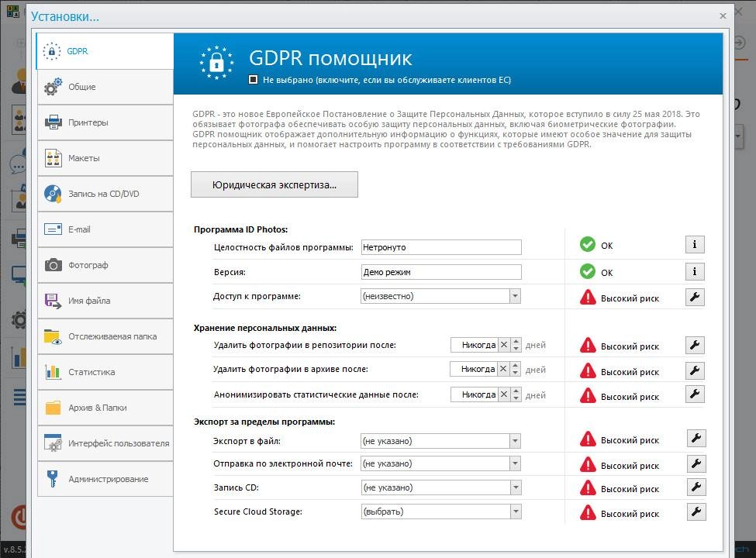Clear the statistics anonymization days value
The height and width of the screenshot is (558, 756).
[x=504, y=394]
